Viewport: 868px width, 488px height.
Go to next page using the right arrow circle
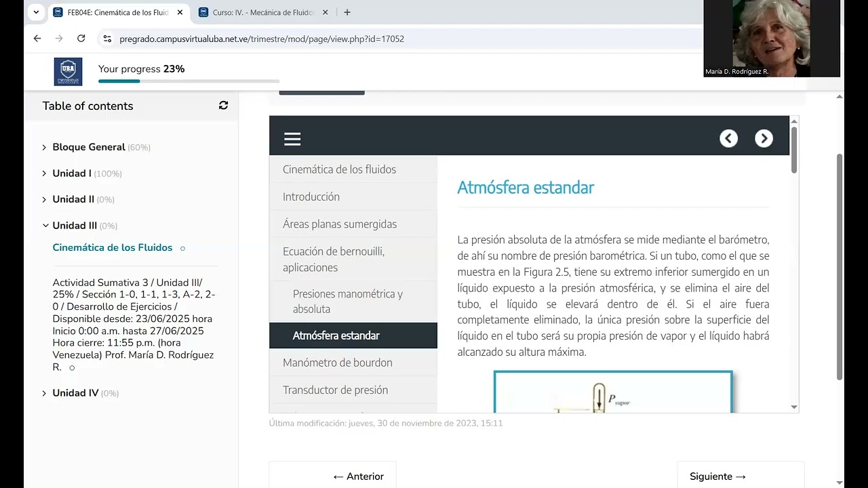[x=764, y=138]
